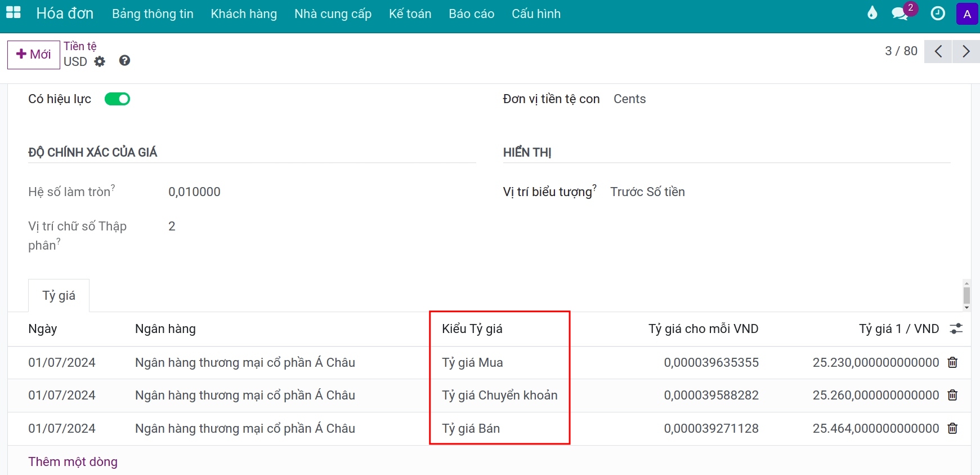This screenshot has width=980, height=475.
Task: Click the Tỷ giá Mua cell
Action: click(x=472, y=363)
